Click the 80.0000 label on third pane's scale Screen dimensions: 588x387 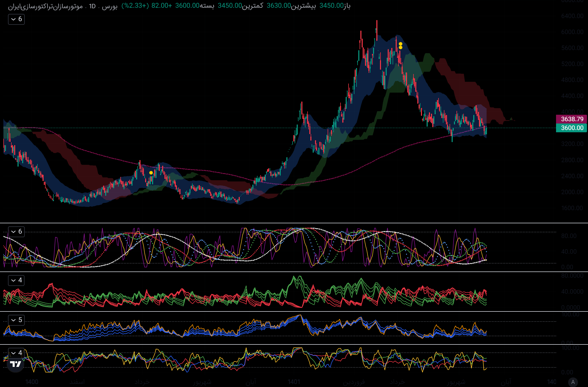coord(572,276)
